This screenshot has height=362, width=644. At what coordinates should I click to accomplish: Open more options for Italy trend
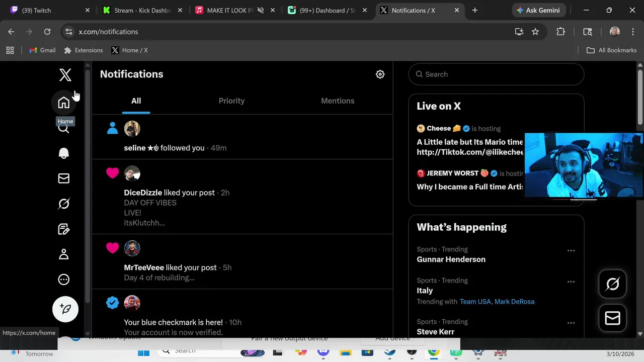point(571,282)
